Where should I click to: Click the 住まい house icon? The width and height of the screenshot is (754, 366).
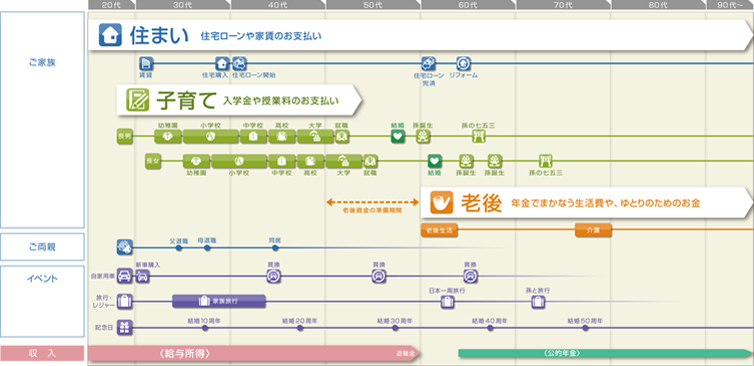coord(110,35)
